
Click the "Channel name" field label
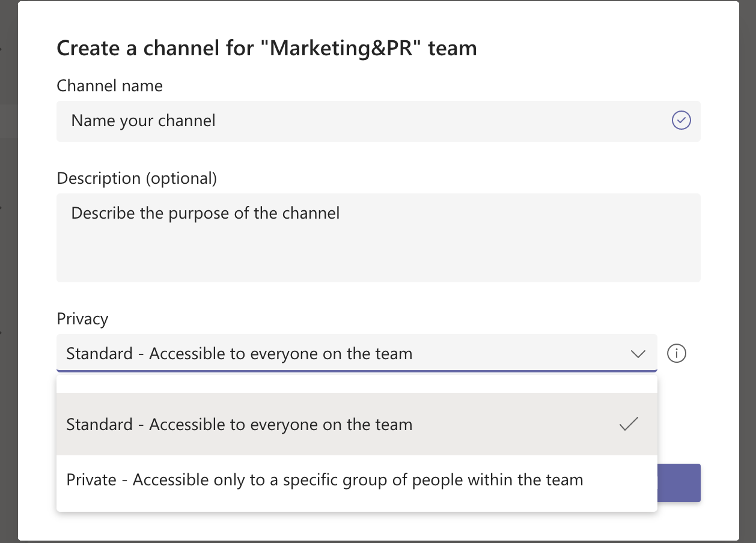point(109,86)
